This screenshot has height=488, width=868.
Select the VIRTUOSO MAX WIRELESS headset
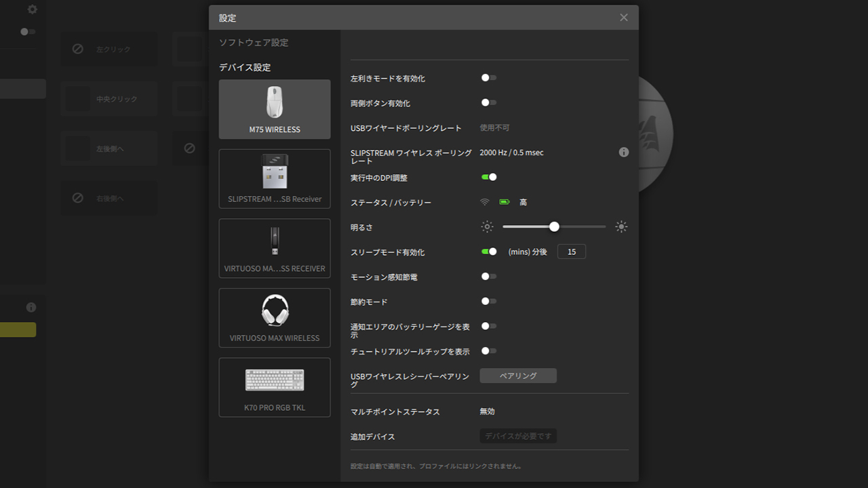click(275, 318)
